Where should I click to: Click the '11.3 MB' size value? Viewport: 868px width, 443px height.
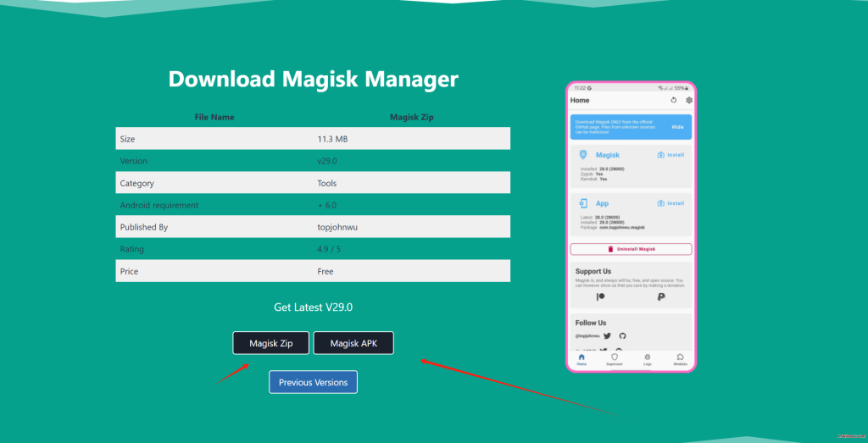332,140
